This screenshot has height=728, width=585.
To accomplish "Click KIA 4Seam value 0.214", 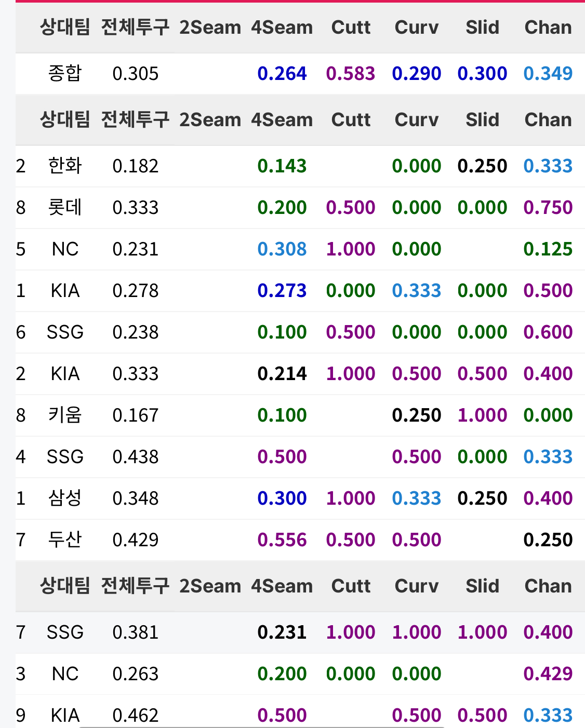I will 282,374.
